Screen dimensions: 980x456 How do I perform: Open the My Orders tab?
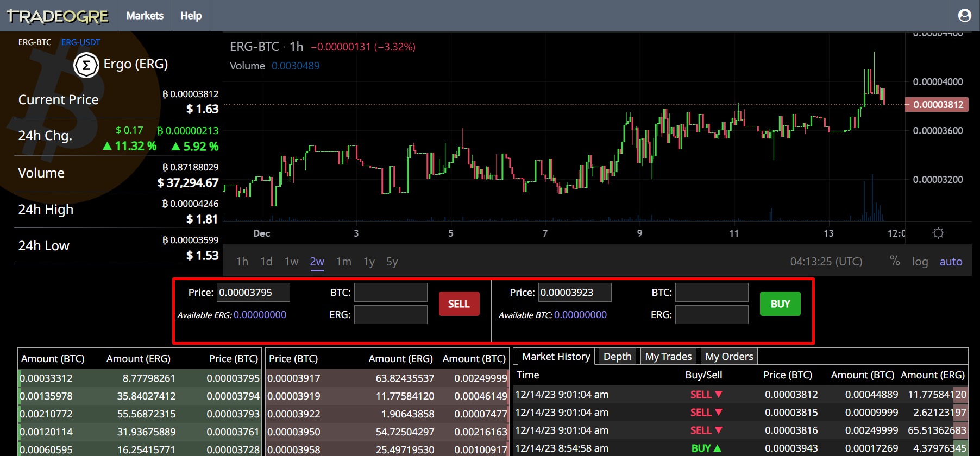[729, 357]
